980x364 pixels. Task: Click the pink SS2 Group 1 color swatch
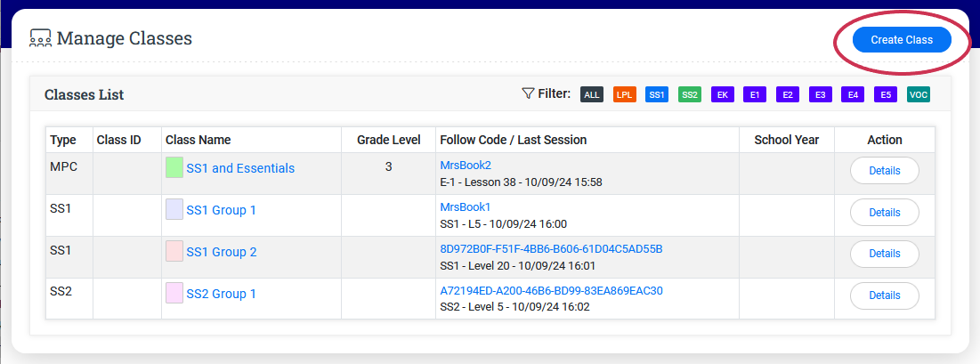pyautogui.click(x=174, y=293)
